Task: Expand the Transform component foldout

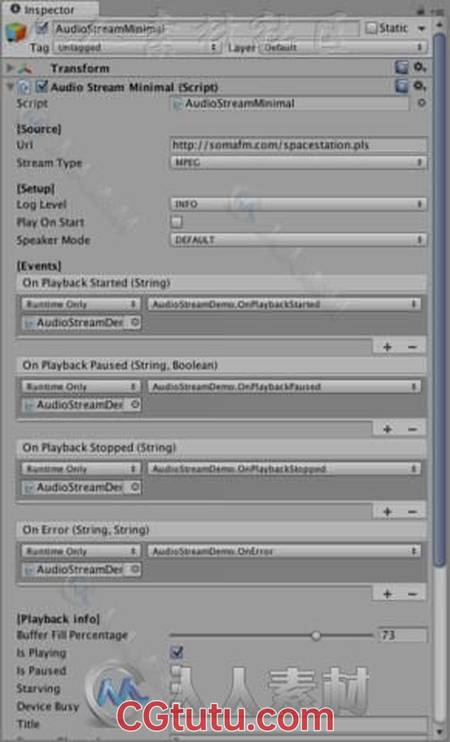Action: (x=9, y=68)
